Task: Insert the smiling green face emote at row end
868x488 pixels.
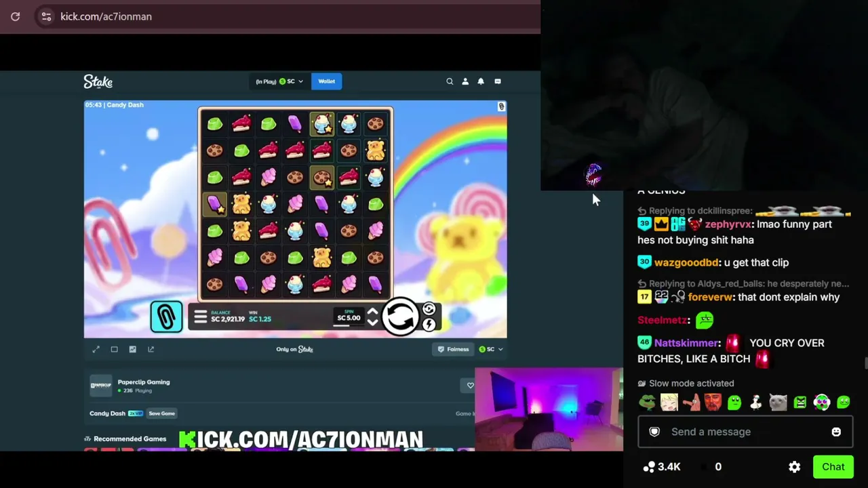Action: 844,403
